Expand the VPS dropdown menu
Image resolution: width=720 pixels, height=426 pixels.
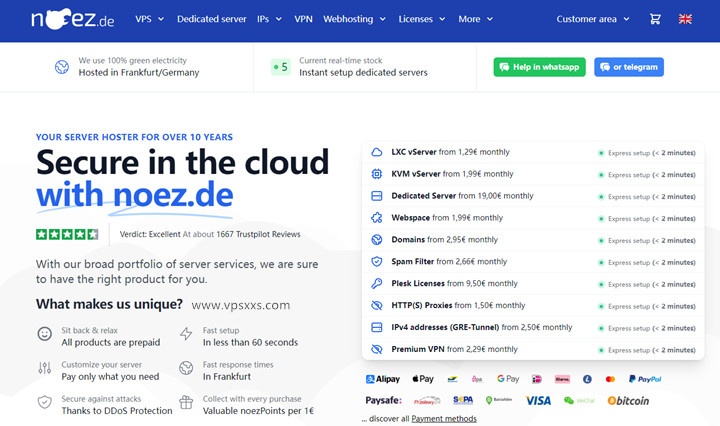tap(149, 19)
